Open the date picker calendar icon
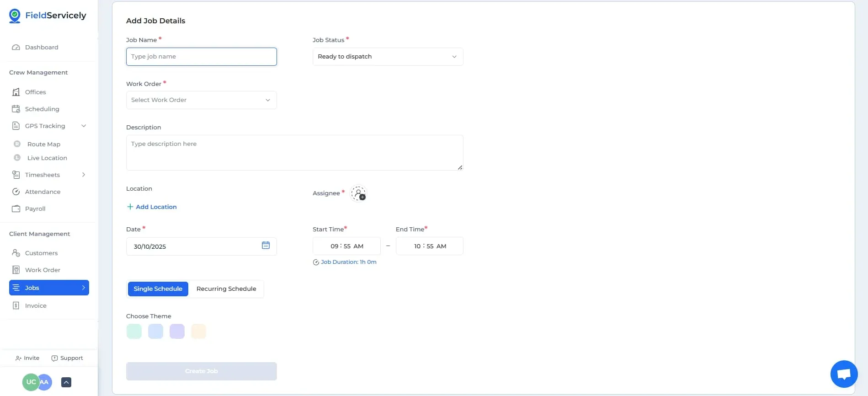 [x=266, y=246]
